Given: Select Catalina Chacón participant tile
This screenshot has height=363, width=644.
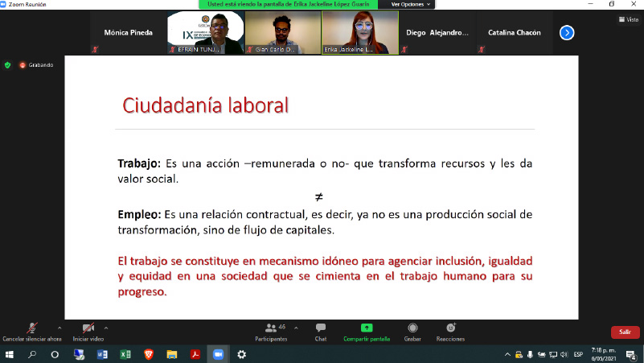Looking at the screenshot, I should coord(515,32).
